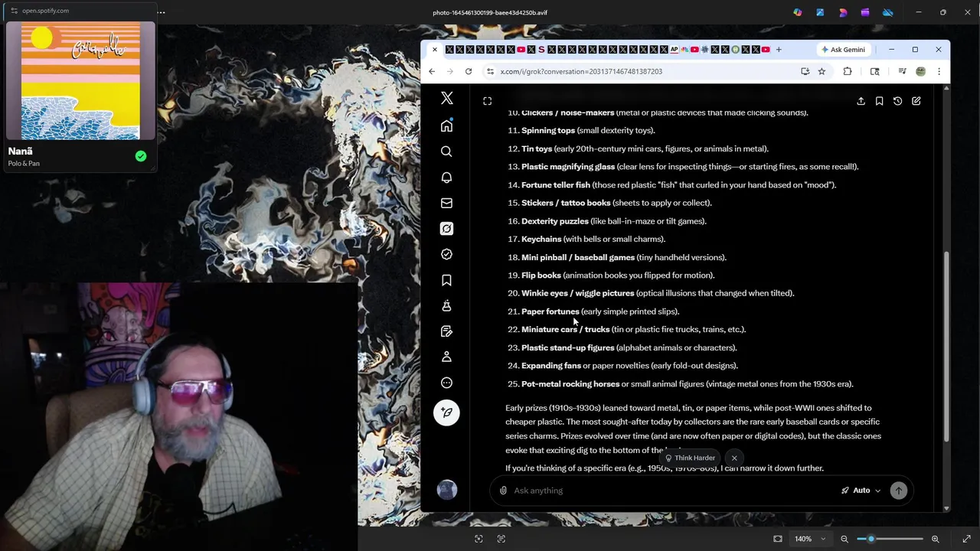Image resolution: width=980 pixels, height=551 pixels.
Task: Click the fit-to-window icon in photo viewer
Action: tap(778, 539)
